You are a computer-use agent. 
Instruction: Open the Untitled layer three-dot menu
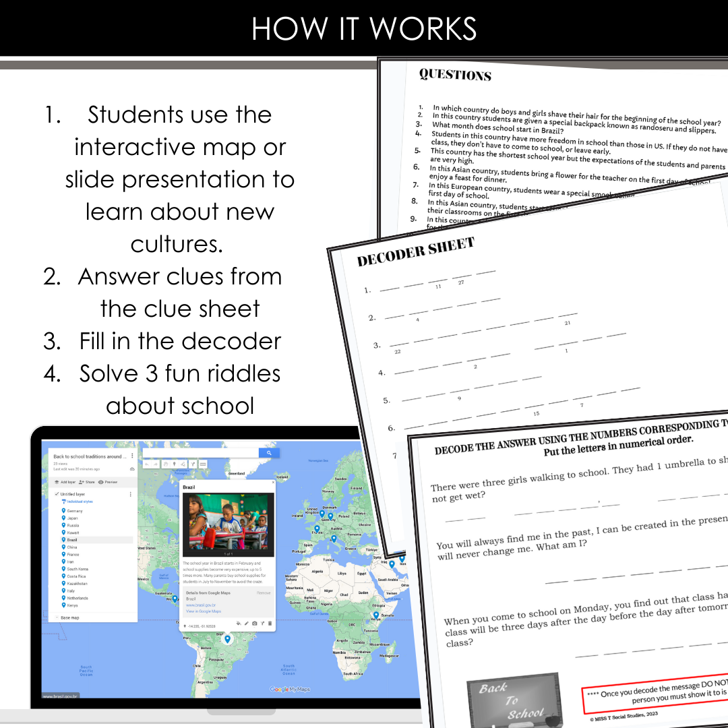click(x=131, y=494)
